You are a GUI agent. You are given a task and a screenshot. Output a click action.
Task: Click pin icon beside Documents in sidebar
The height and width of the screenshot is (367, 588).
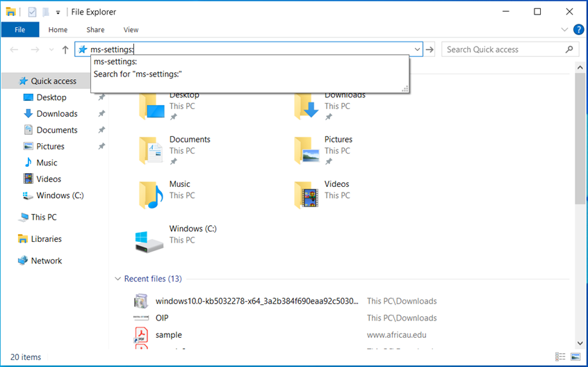coord(101,130)
